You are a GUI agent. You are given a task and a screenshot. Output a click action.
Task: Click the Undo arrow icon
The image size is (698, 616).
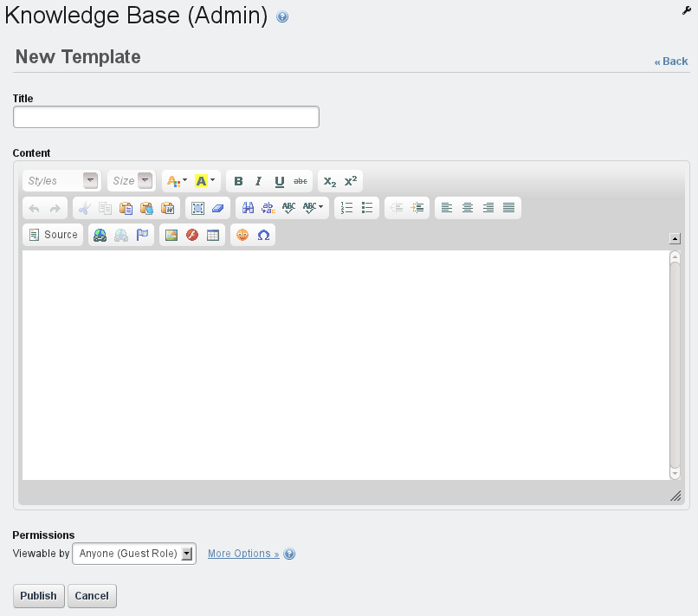35,208
